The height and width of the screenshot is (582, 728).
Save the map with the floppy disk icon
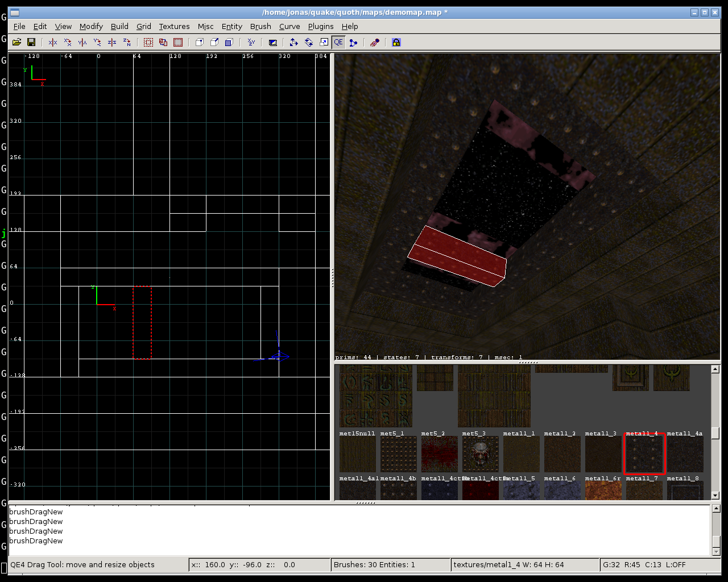coord(31,42)
